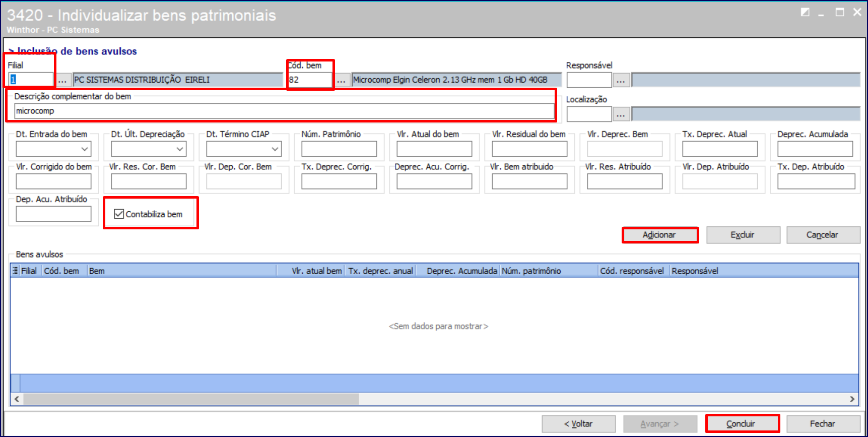Screen dimensions: 868x437
Task: Click the grid column selector icon beside Filial header
Action: [x=15, y=271]
